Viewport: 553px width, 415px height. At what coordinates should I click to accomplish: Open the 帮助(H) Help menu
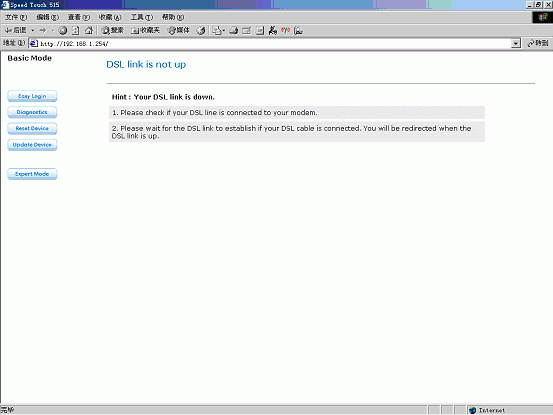point(173,17)
